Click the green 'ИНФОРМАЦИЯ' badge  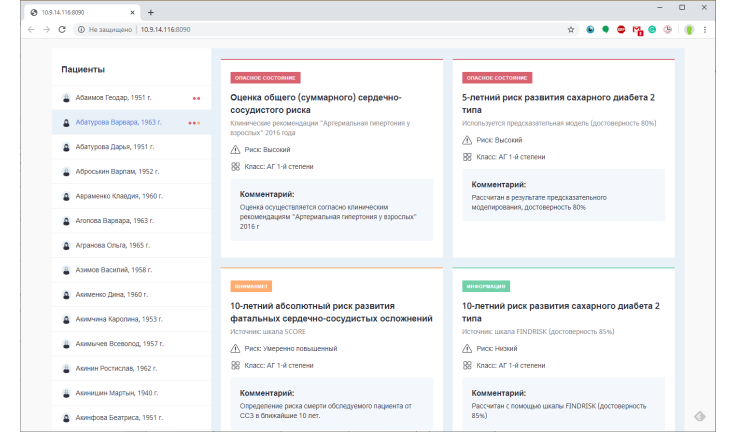pos(487,285)
